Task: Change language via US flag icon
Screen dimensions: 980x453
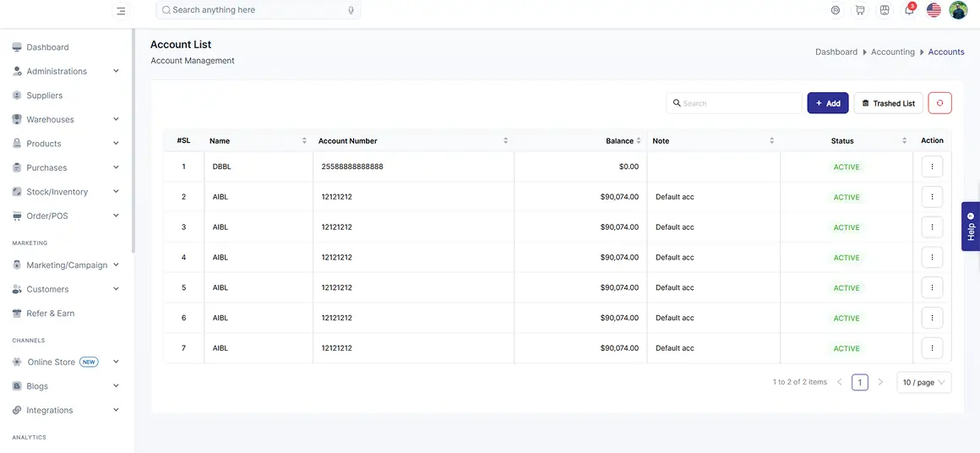Action: pos(934,10)
